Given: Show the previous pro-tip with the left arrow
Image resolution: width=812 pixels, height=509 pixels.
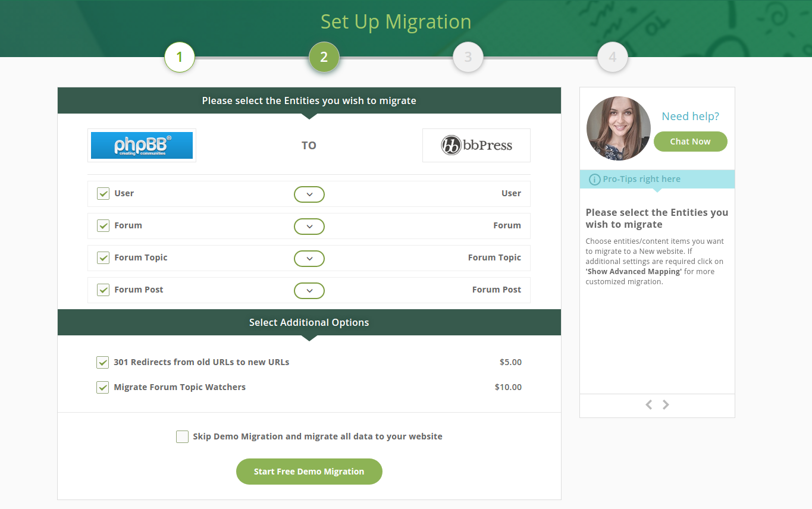Looking at the screenshot, I should click(x=649, y=405).
